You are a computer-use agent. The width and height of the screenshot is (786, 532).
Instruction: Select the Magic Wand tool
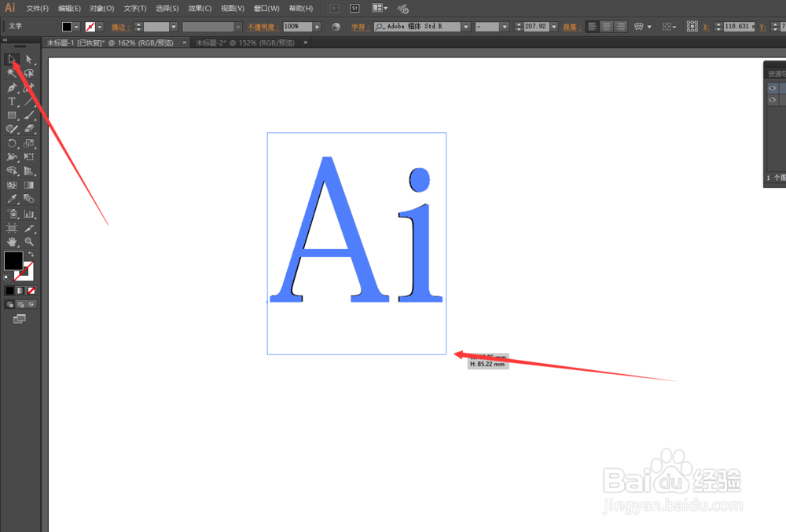[x=12, y=73]
